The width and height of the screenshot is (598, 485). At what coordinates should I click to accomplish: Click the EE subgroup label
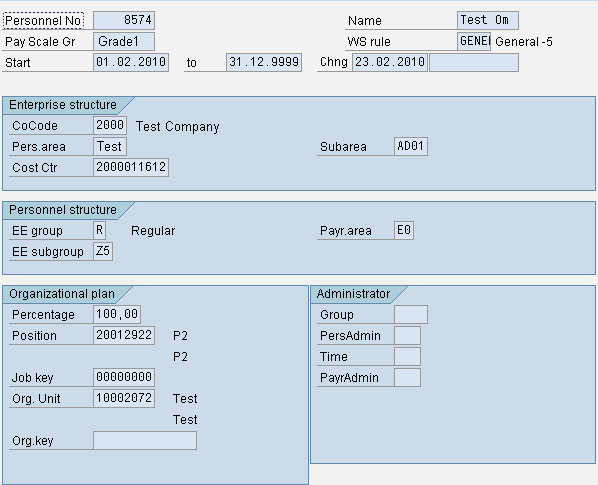click(x=48, y=252)
